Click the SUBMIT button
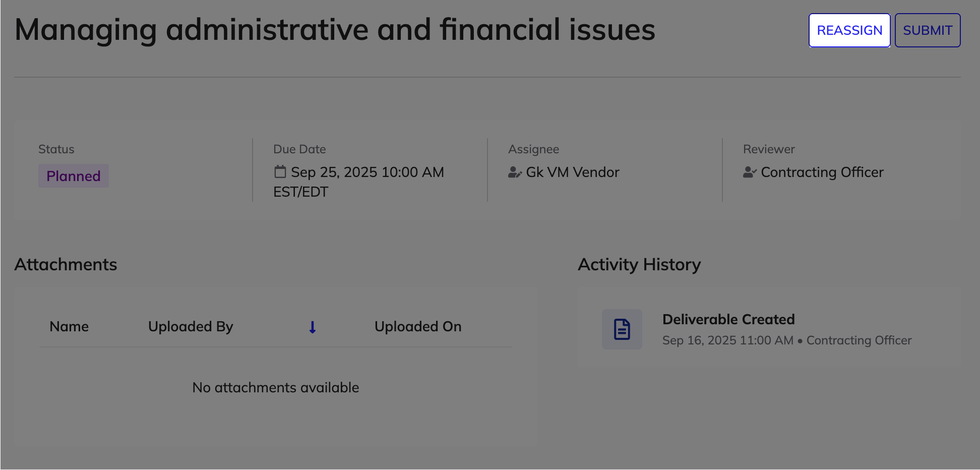Viewport: 980px width, 470px height. click(927, 30)
